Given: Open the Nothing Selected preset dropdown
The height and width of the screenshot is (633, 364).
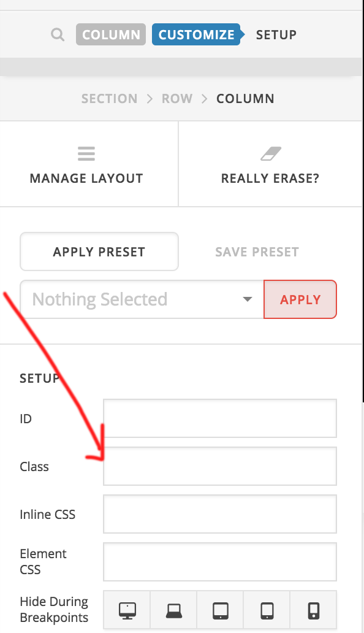Looking at the screenshot, I should (142, 299).
